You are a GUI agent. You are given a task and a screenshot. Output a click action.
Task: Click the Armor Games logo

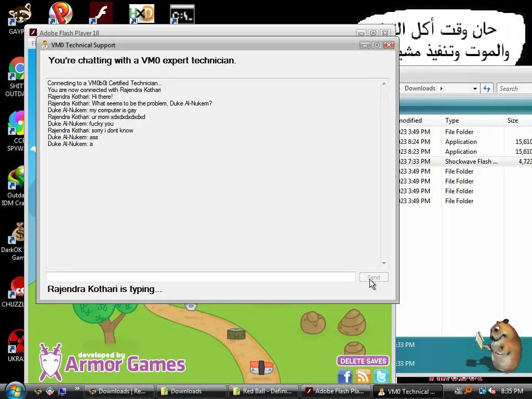pyautogui.click(x=112, y=362)
